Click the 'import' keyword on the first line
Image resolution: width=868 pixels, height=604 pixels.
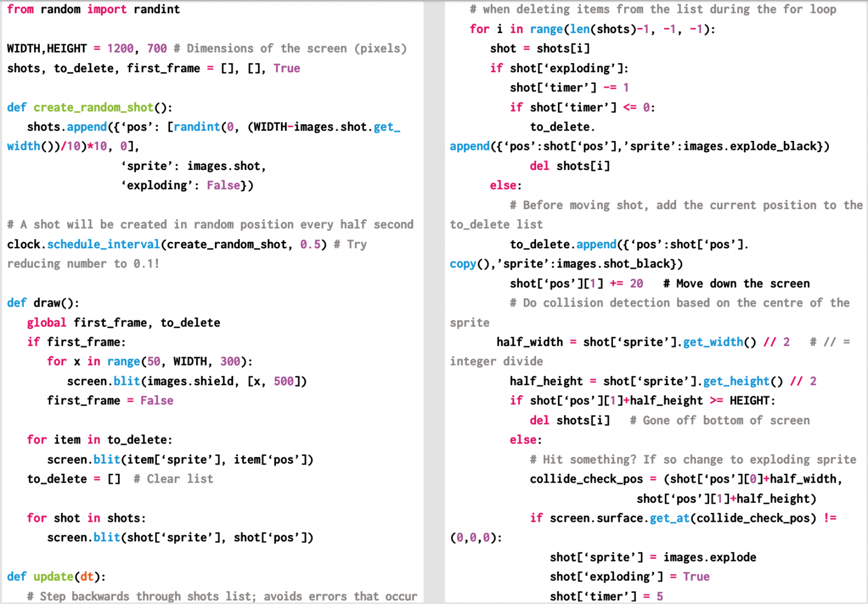(x=106, y=10)
